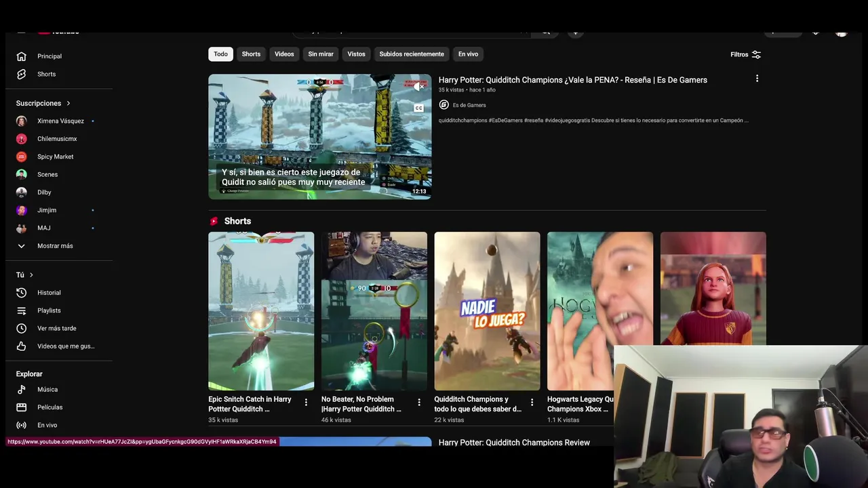Open Jimjim channel avatar
Screen dimensions: 868x488
pos(21,210)
